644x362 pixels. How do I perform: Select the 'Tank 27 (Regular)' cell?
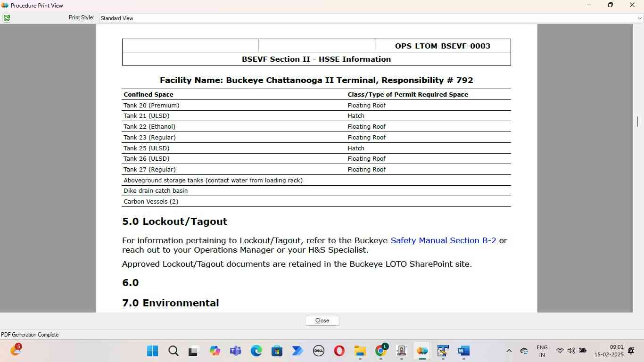tap(149, 169)
